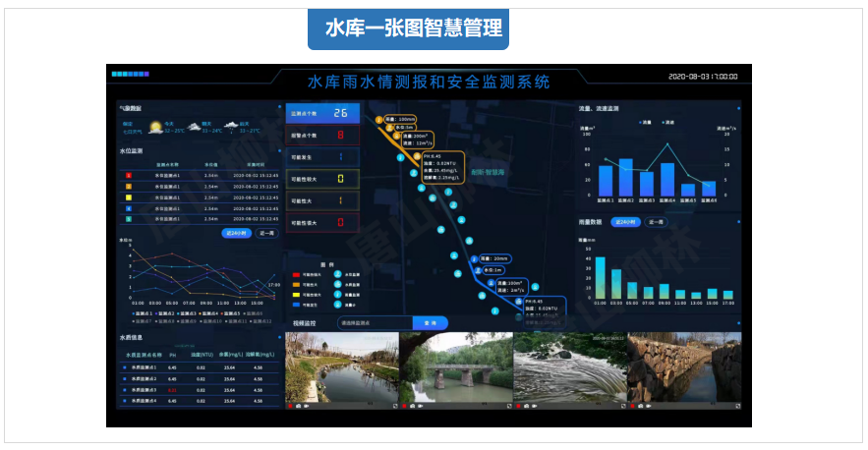Viewport: 868px width, 450px height.
Task: Click the top orange map marker on river
Action: click(x=377, y=120)
